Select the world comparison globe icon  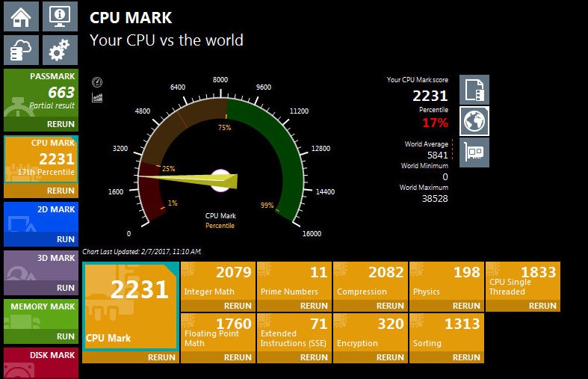(x=474, y=121)
